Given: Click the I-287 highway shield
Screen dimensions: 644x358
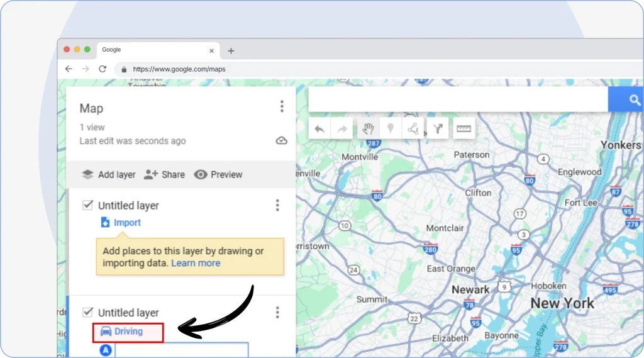Looking at the screenshot, I should point(374,143).
